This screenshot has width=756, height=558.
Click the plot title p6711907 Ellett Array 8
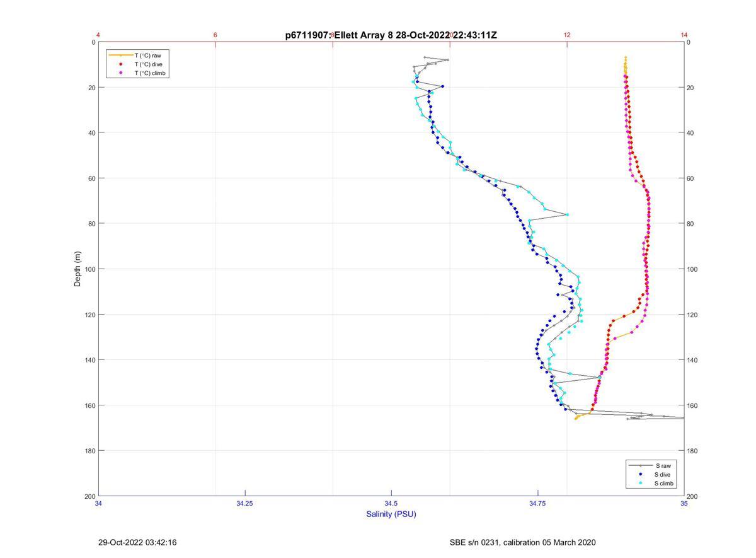(391, 35)
